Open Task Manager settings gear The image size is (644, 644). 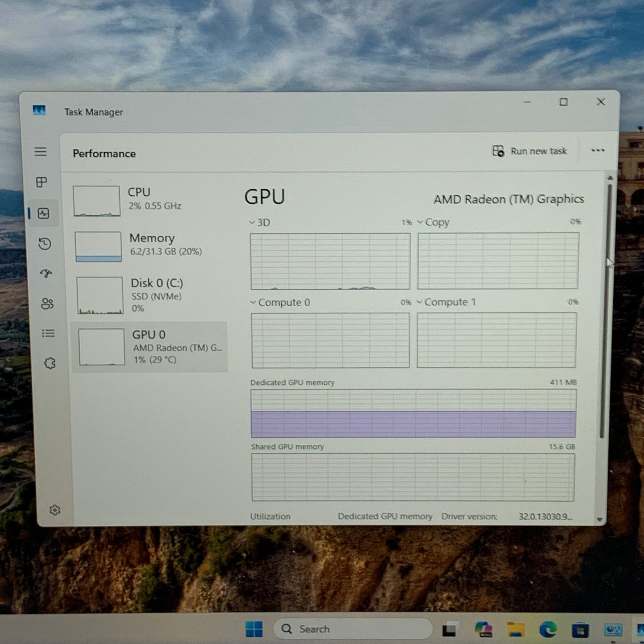[x=55, y=510]
